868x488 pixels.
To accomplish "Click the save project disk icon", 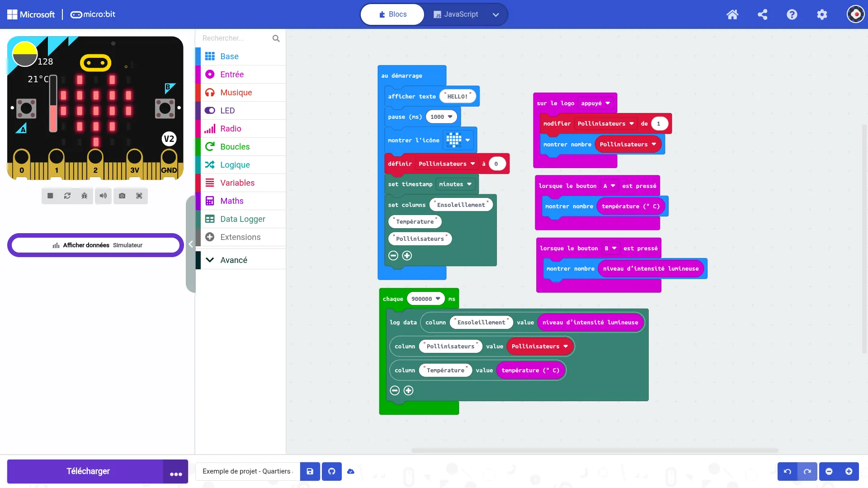I will point(310,471).
